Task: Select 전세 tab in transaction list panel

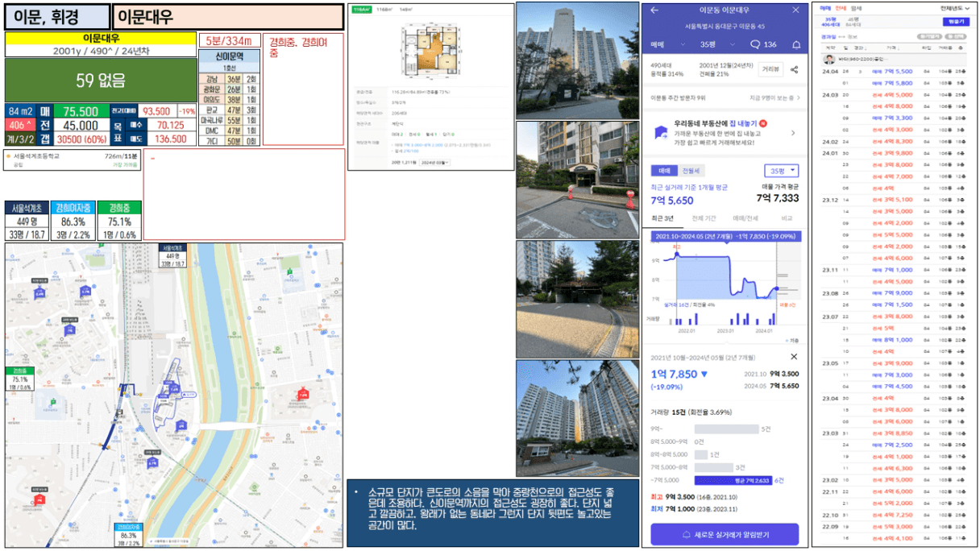Action: click(840, 7)
